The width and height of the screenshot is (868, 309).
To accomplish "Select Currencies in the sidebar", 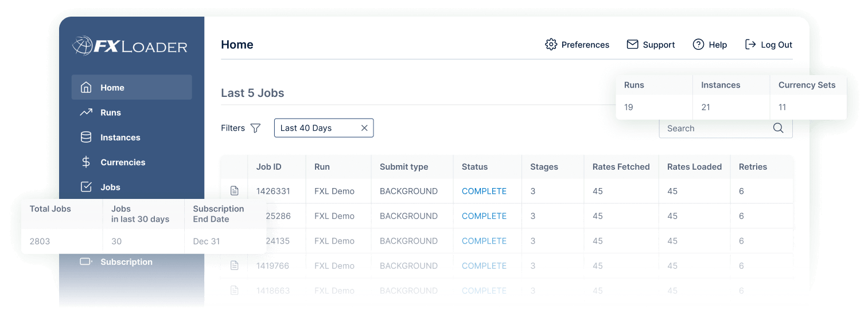I will (x=122, y=162).
